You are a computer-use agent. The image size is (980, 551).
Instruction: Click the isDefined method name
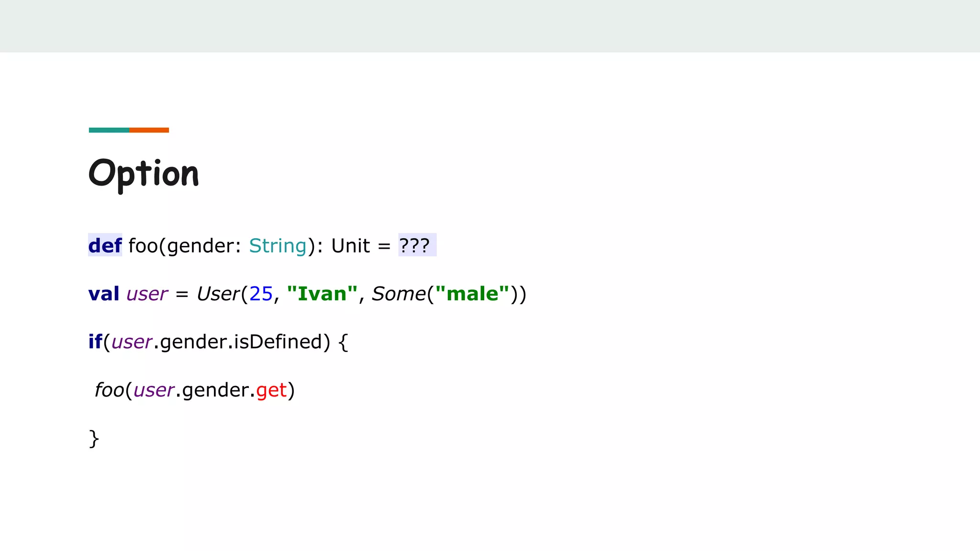pos(278,342)
